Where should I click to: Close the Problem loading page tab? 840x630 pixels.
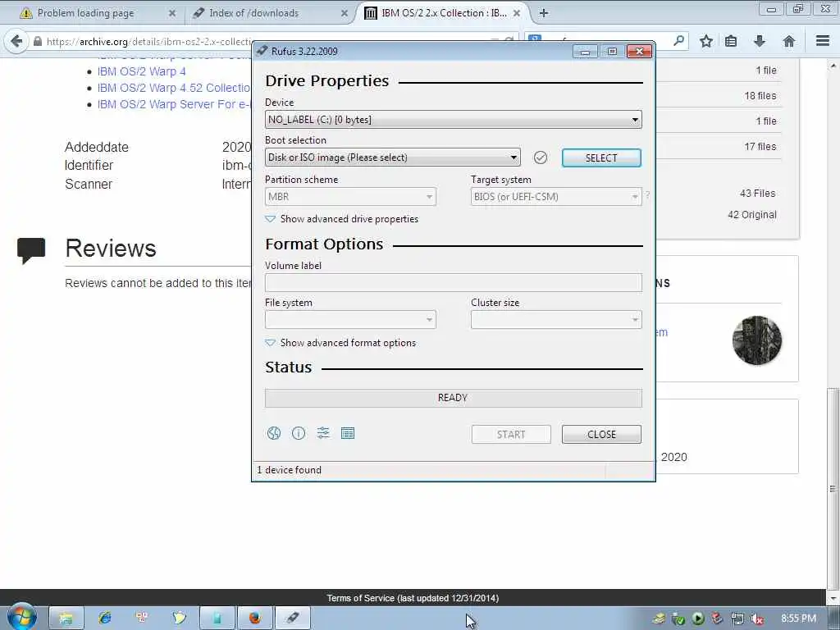(172, 13)
